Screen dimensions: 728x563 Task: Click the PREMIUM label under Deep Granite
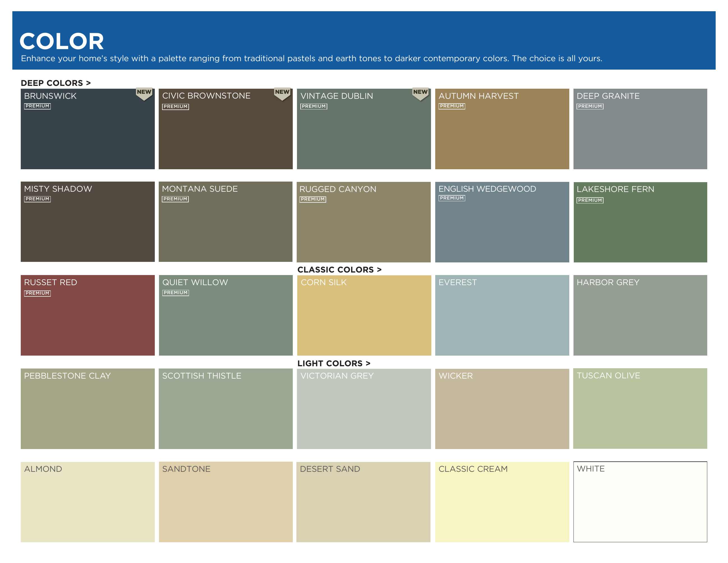point(590,106)
